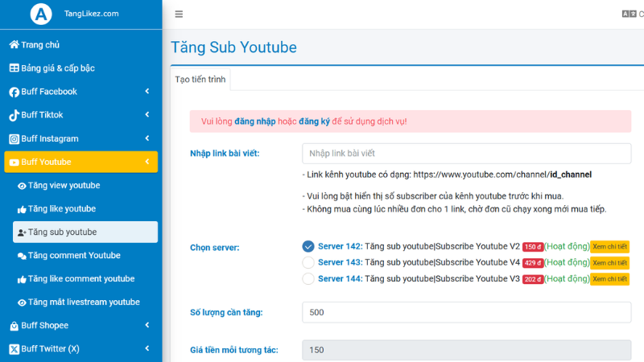The width and height of the screenshot is (644, 362).
Task: Click the TikTok logo icon in sidebar
Action: [14, 115]
